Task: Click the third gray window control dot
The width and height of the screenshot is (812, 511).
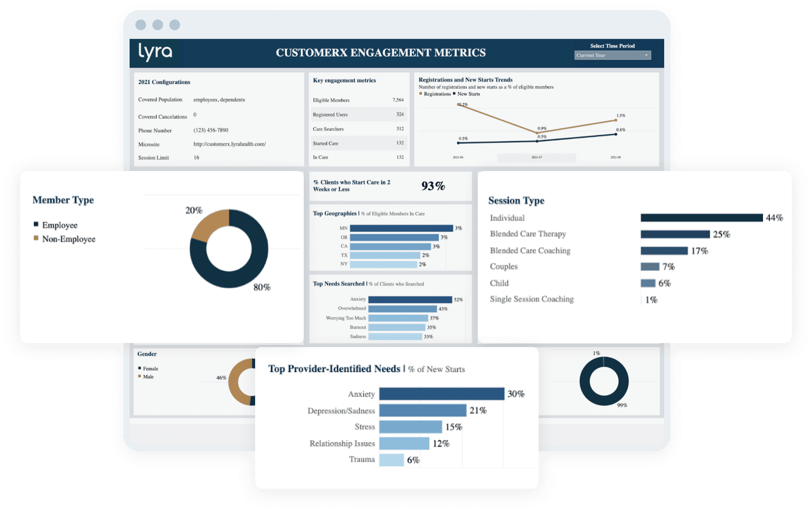Action: pos(175,25)
